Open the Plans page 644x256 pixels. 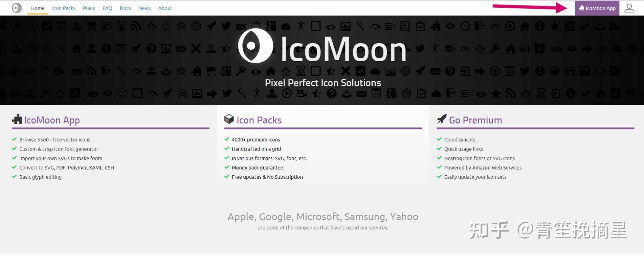click(89, 8)
